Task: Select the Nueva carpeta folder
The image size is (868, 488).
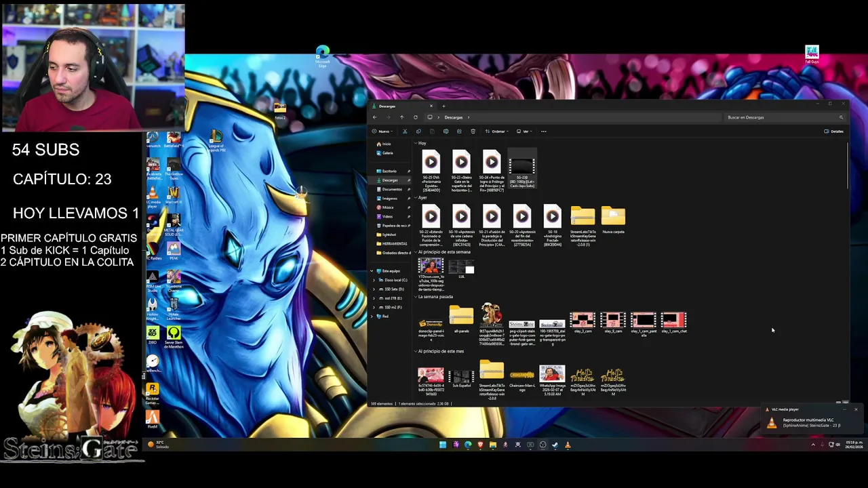Action: click(613, 221)
